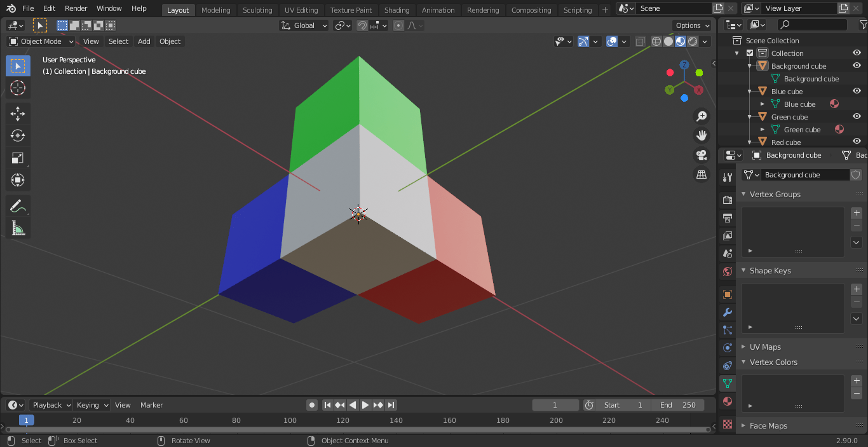This screenshot has width=868, height=447.
Task: Add a vertex color layer with plus button
Action: click(x=857, y=381)
